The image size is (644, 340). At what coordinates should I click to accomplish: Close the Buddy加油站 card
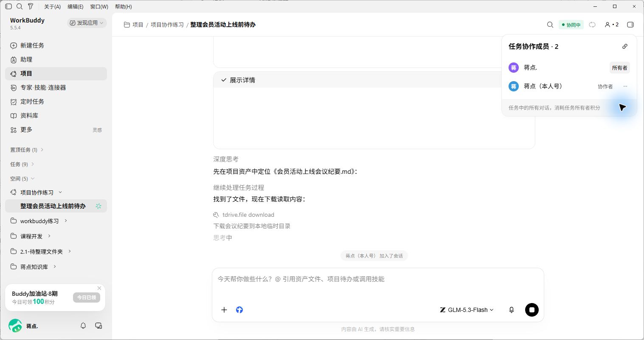[x=99, y=288]
